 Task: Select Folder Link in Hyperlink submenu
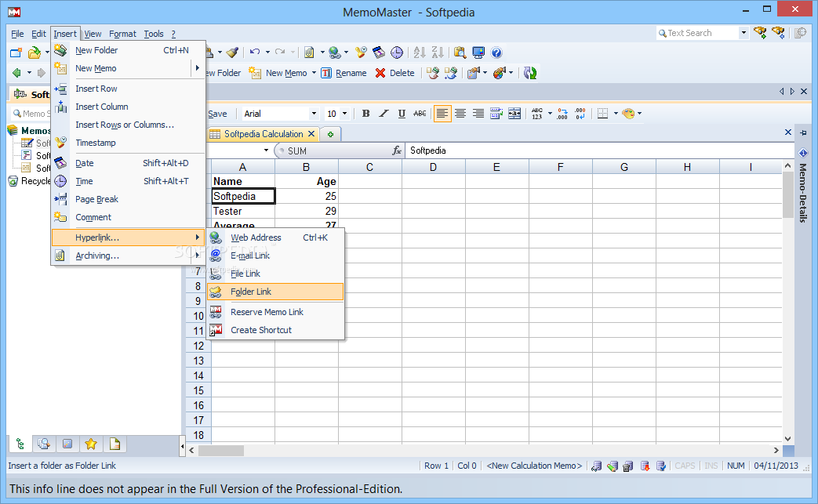(x=275, y=292)
